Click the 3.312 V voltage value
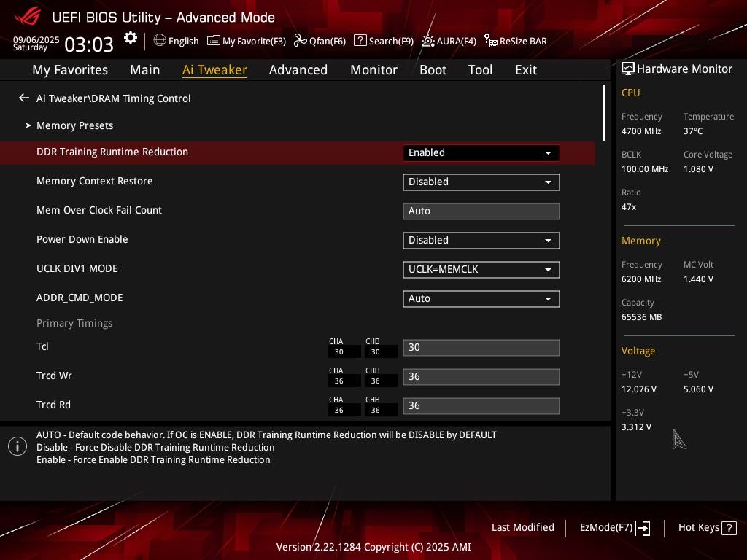Screen dimensions: 747x560 click(x=636, y=427)
